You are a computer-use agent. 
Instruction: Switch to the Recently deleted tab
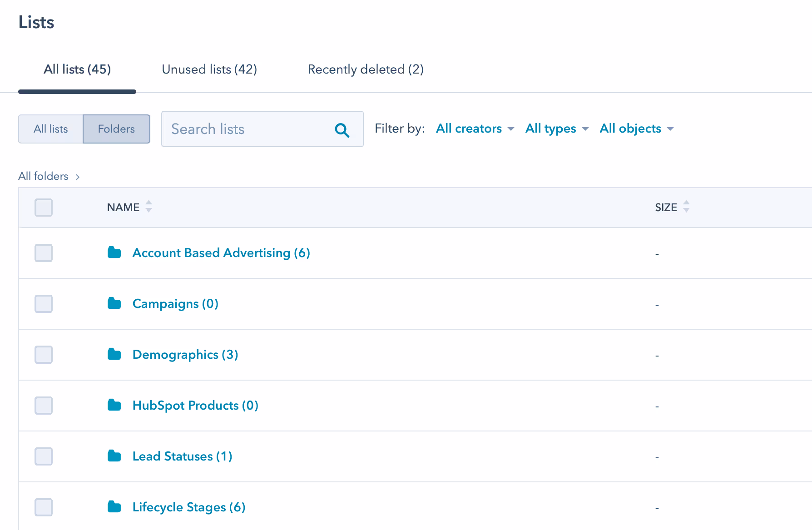tap(366, 69)
